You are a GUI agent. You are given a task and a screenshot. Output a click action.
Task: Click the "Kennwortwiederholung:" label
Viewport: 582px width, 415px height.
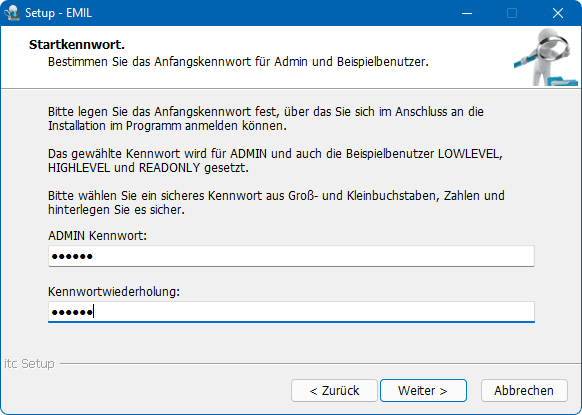[x=114, y=292]
